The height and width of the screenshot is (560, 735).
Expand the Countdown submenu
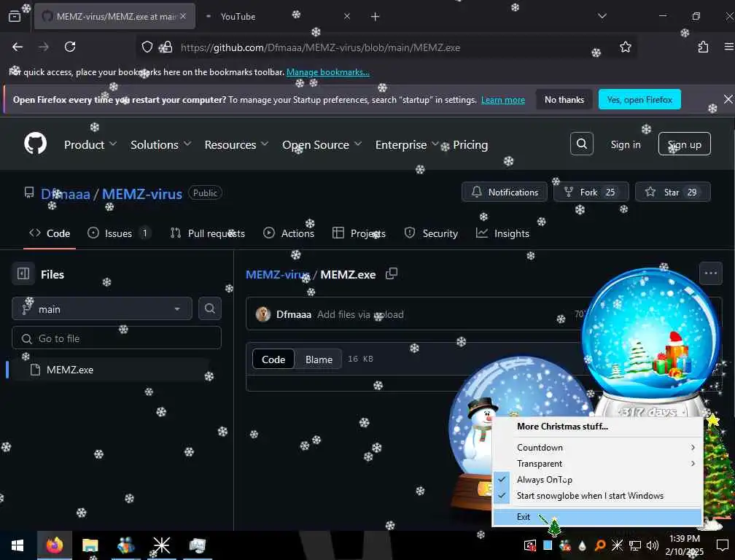tap(597, 448)
